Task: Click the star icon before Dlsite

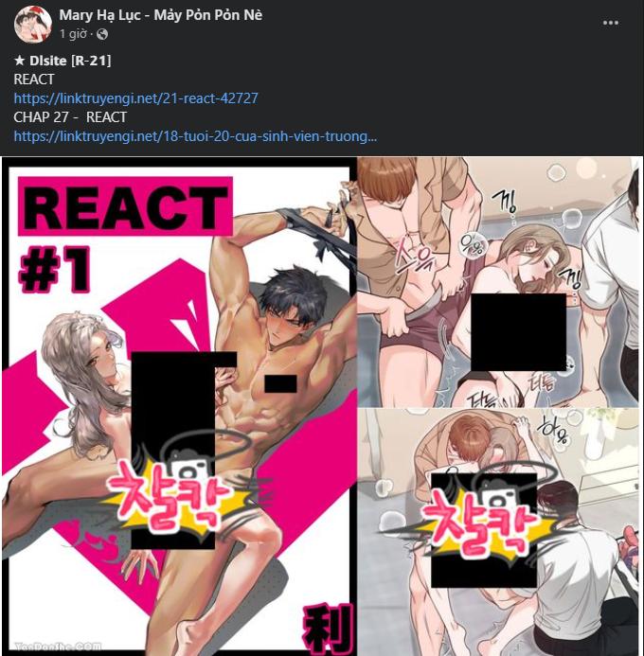Action: 19,61
